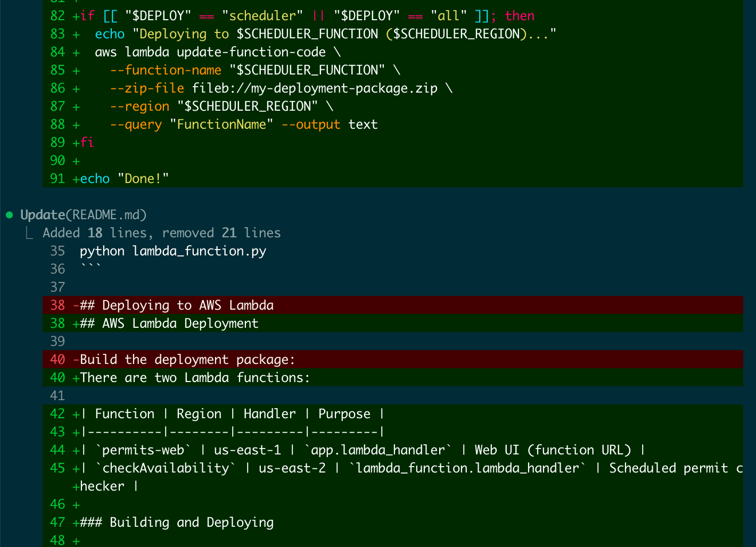Screen dimensions: 756x547
Task: Click the "Purpose" table header cell
Action: click(x=344, y=414)
